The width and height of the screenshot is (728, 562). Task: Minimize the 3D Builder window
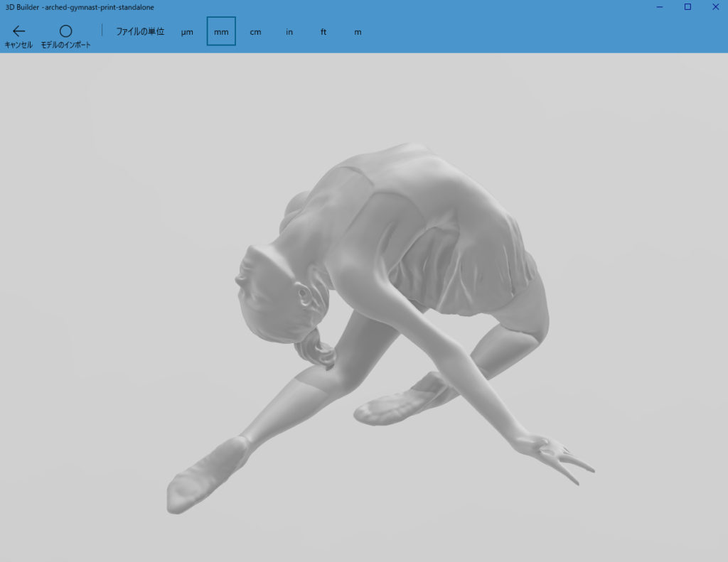[x=660, y=7]
